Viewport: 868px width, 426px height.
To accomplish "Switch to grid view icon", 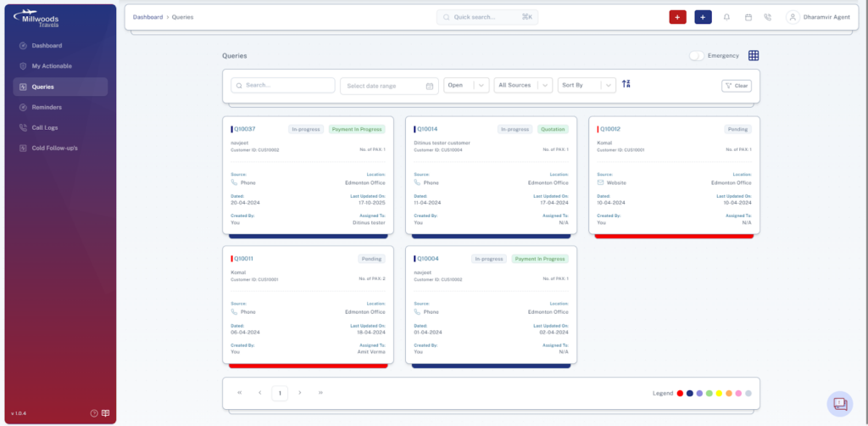I will [x=754, y=55].
